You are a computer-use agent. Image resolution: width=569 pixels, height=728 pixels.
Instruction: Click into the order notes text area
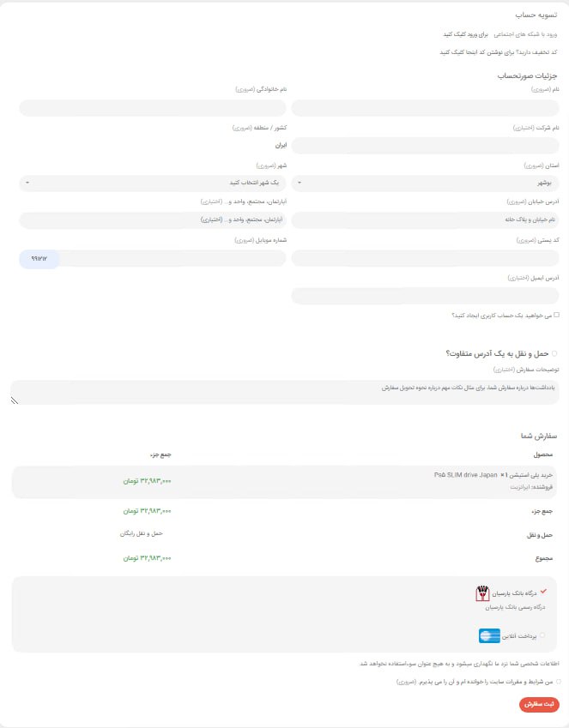[x=285, y=393]
